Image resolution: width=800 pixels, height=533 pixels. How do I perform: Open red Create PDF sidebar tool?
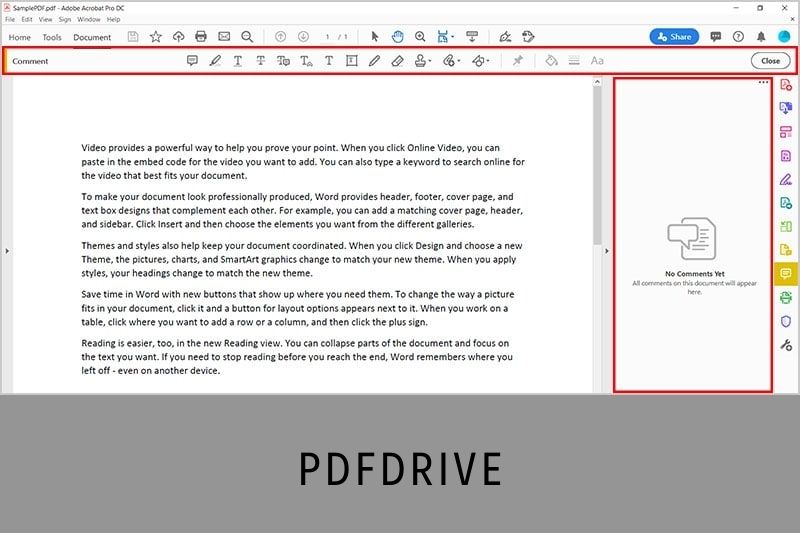click(786, 84)
